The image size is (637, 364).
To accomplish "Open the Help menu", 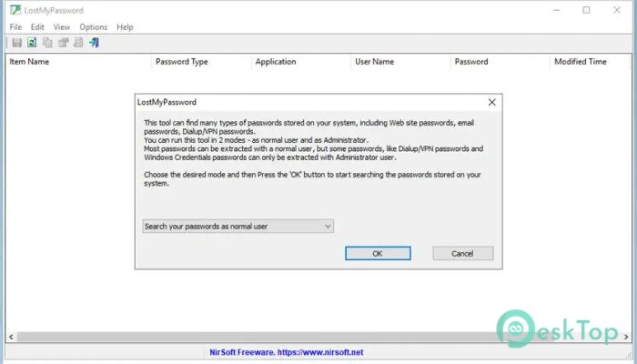I will [125, 27].
